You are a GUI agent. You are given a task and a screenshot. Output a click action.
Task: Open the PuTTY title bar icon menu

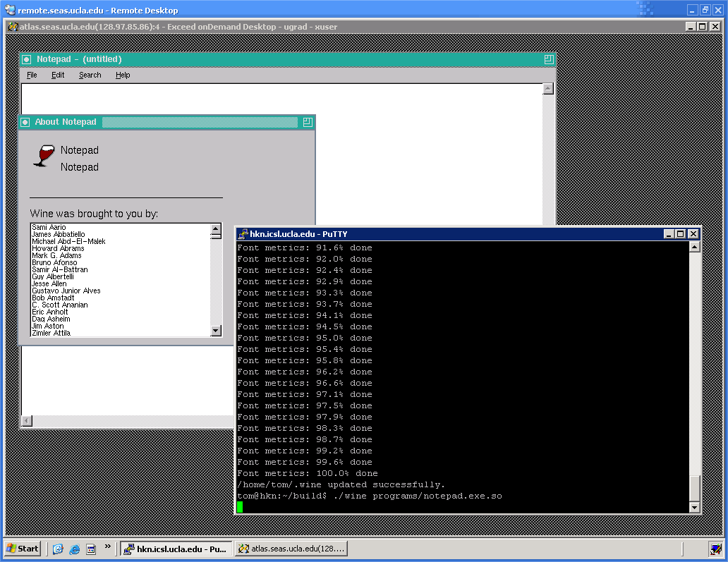[x=243, y=234]
